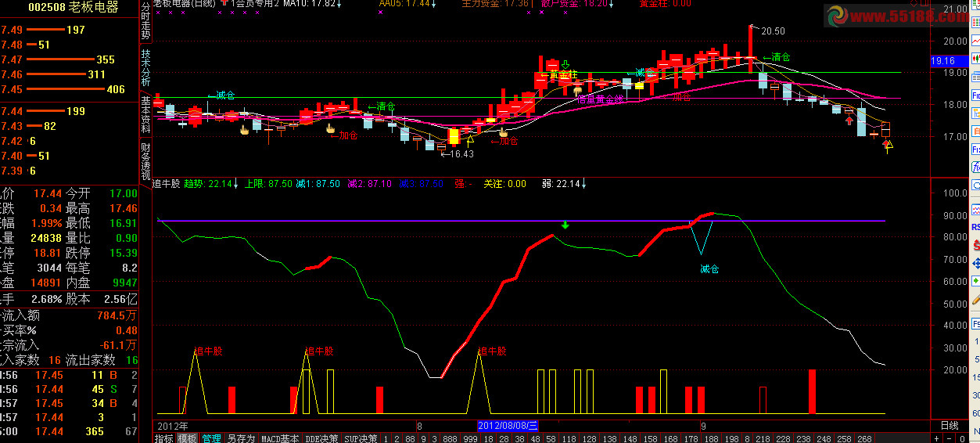Image resolution: width=980 pixels, height=443 pixels.
Task: Choose template 268 in the bottom bar
Action: tap(863, 438)
